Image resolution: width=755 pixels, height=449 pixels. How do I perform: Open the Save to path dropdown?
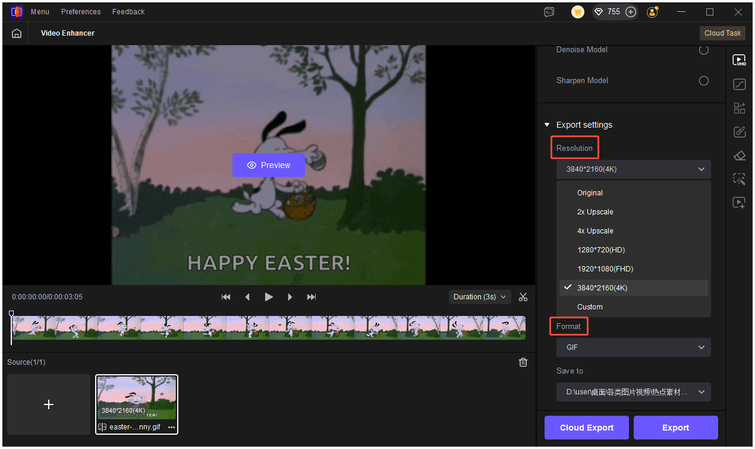(x=633, y=392)
